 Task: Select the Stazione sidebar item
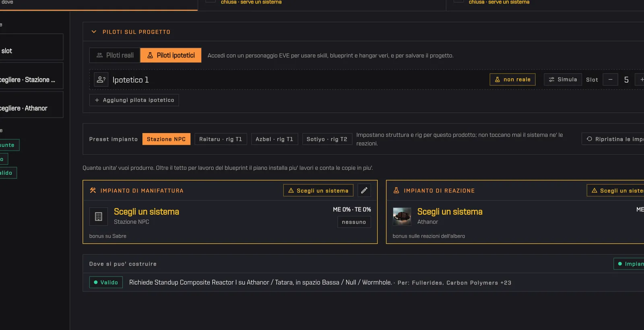coord(31,76)
